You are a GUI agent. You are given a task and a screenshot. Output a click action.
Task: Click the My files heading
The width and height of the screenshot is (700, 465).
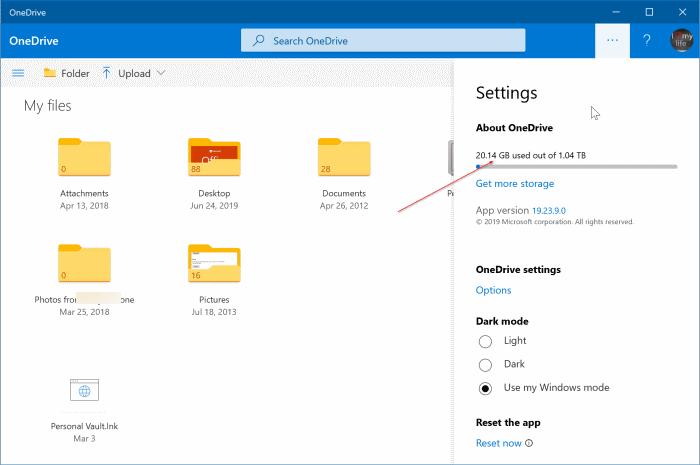coord(48,106)
